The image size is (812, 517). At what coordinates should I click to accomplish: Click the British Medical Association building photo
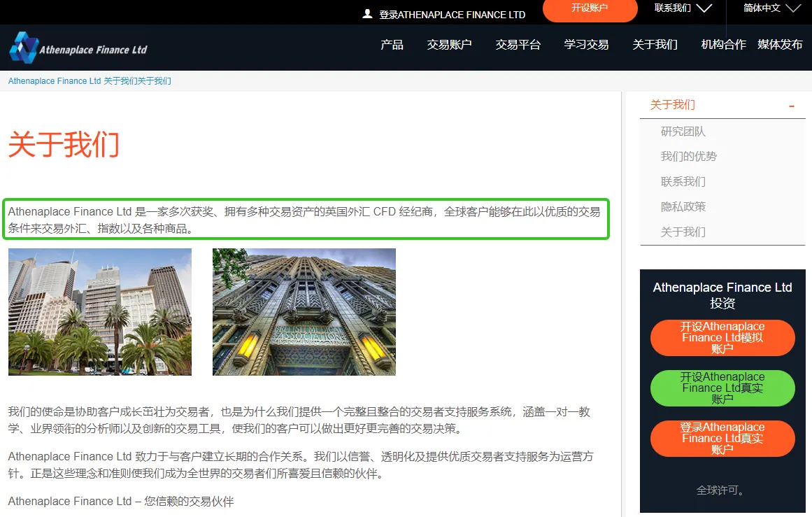304,312
